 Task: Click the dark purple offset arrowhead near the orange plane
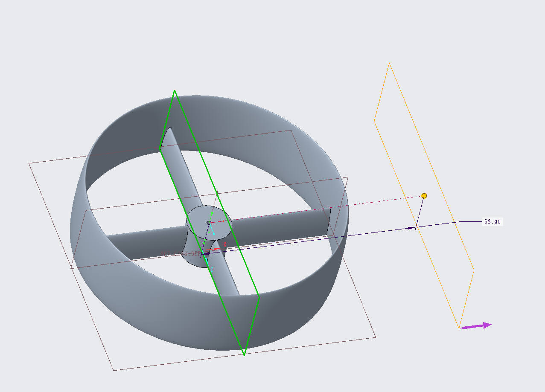tap(411, 228)
